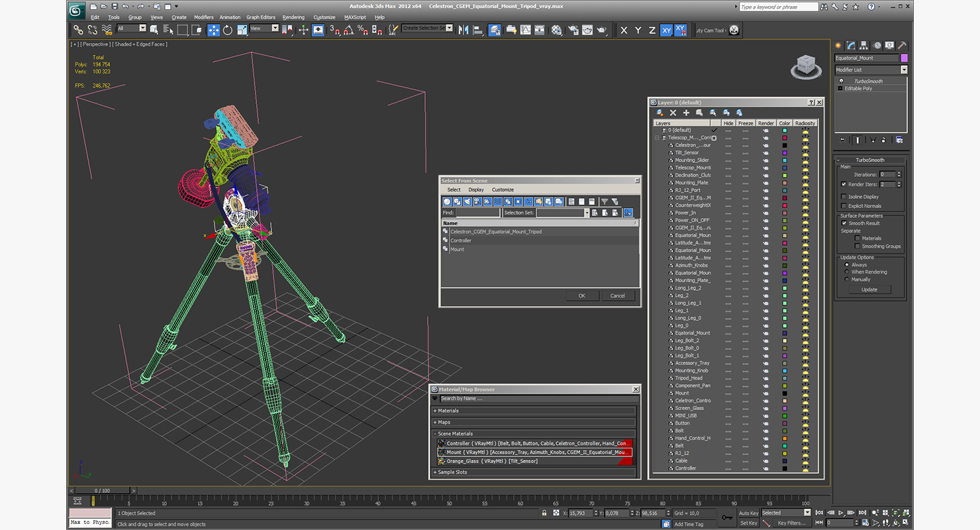Delete layer icon in Layer dialog
The image size is (980, 530).
(673, 113)
